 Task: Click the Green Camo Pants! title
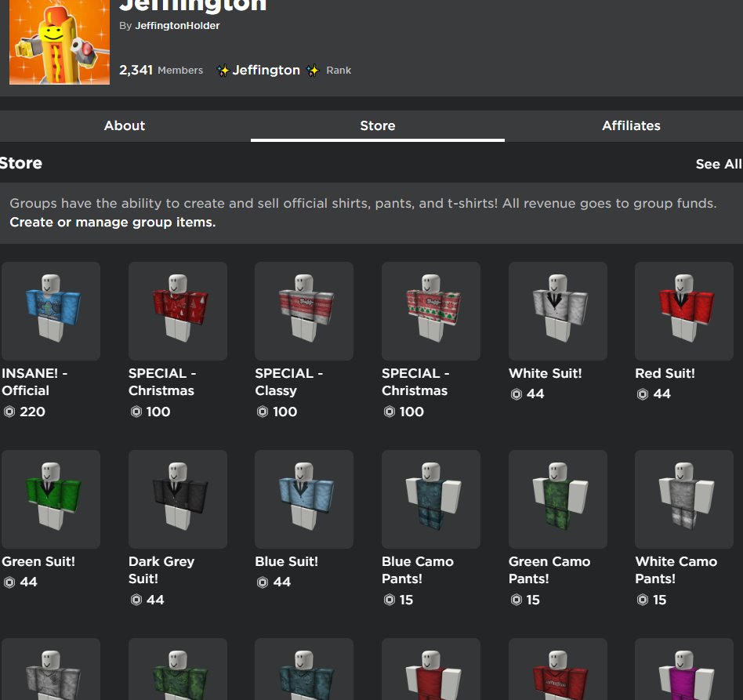tap(549, 570)
